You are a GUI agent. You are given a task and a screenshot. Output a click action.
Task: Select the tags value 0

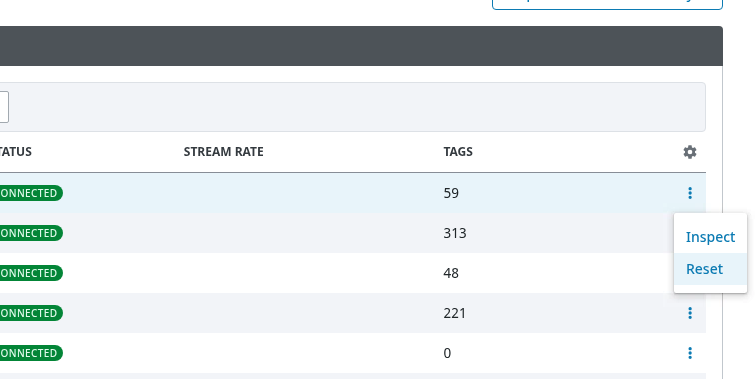tap(447, 353)
